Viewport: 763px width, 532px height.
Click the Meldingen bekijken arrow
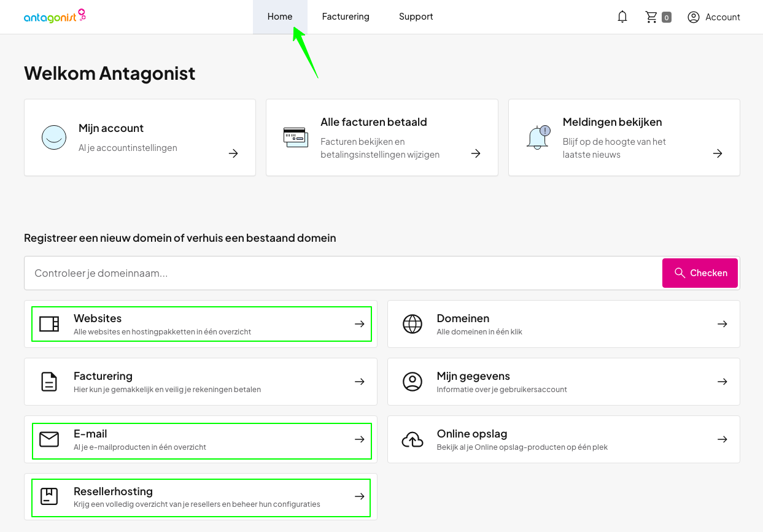718,153
